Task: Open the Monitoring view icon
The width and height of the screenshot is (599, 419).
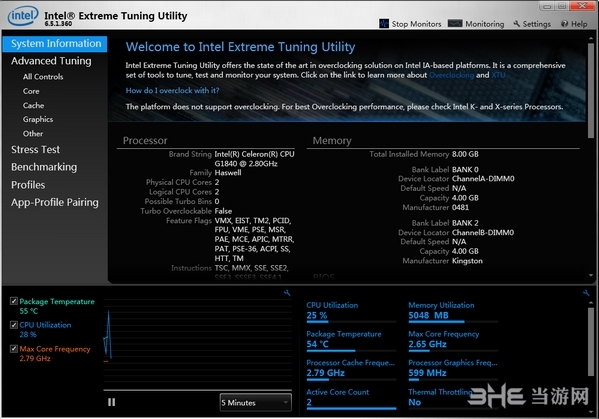Action: (455, 24)
